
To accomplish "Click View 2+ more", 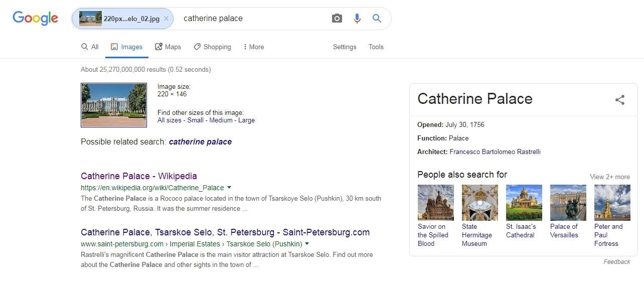I will pos(610,177).
